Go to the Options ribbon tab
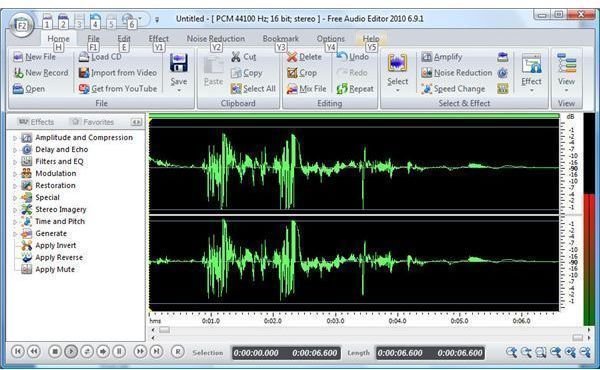The width and height of the screenshot is (600, 370). click(331, 39)
